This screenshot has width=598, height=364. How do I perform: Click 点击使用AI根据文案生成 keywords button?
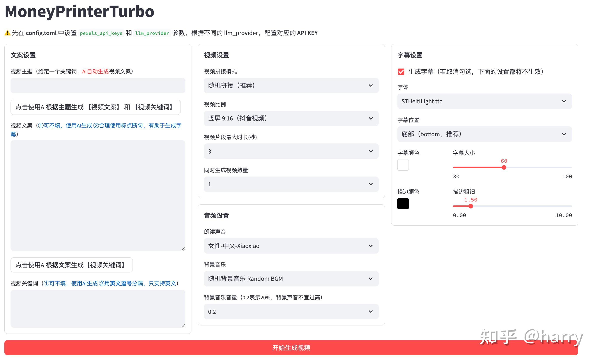71,265
